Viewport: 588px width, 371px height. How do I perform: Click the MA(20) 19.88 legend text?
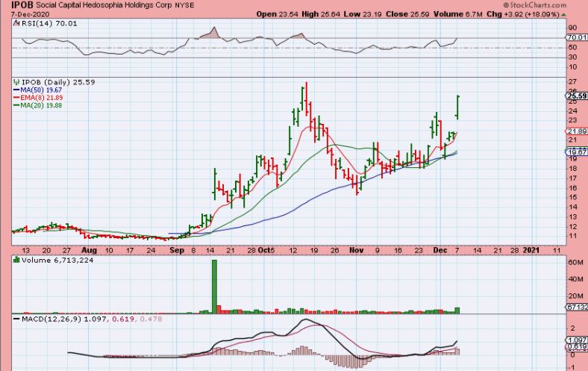(41, 105)
